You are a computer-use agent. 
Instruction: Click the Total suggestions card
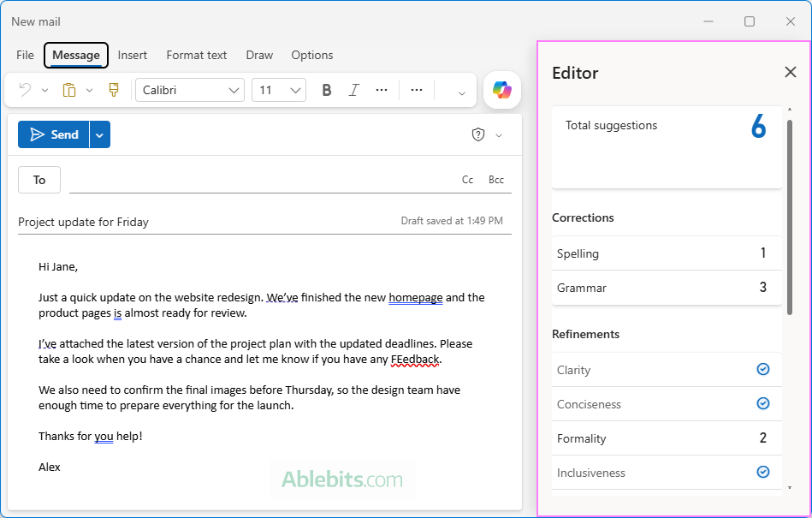pos(667,147)
